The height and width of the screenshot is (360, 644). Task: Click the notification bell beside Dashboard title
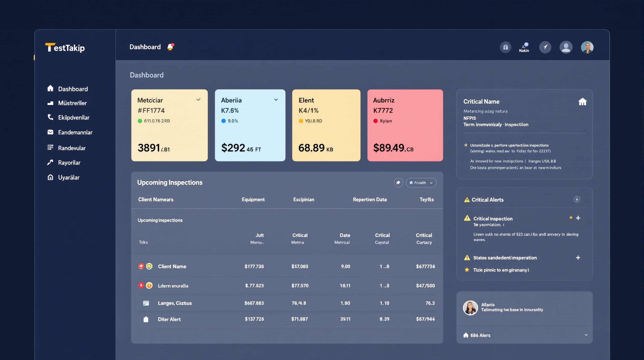170,47
